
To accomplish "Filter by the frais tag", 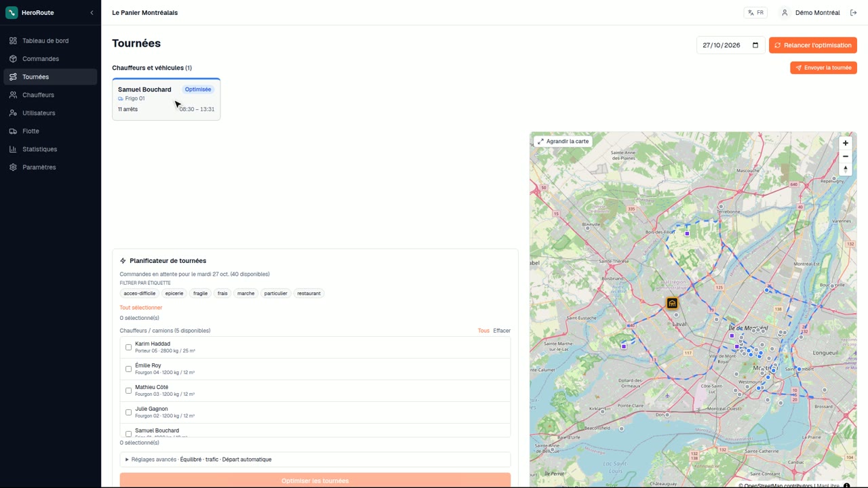I will (222, 293).
